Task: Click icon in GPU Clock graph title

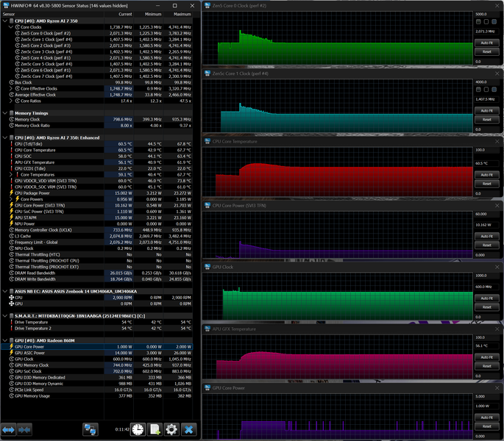Action: (x=207, y=267)
